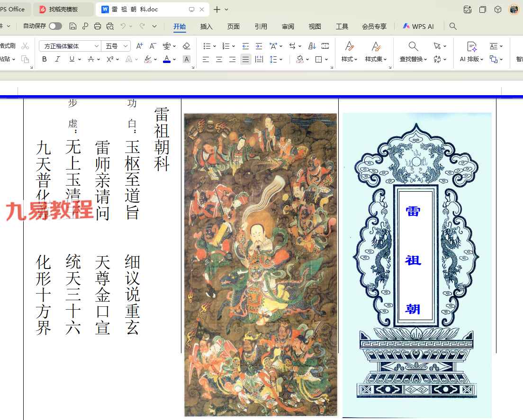Screen dimensions: 523x420
Task: Switch to the 插入 tab
Action: click(x=206, y=26)
